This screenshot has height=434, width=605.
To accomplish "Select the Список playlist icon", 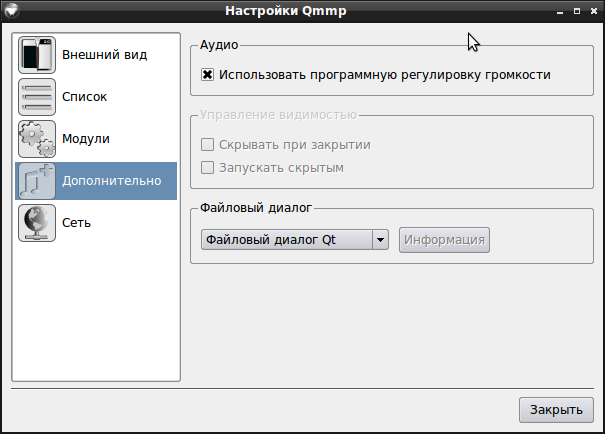I will (37, 97).
